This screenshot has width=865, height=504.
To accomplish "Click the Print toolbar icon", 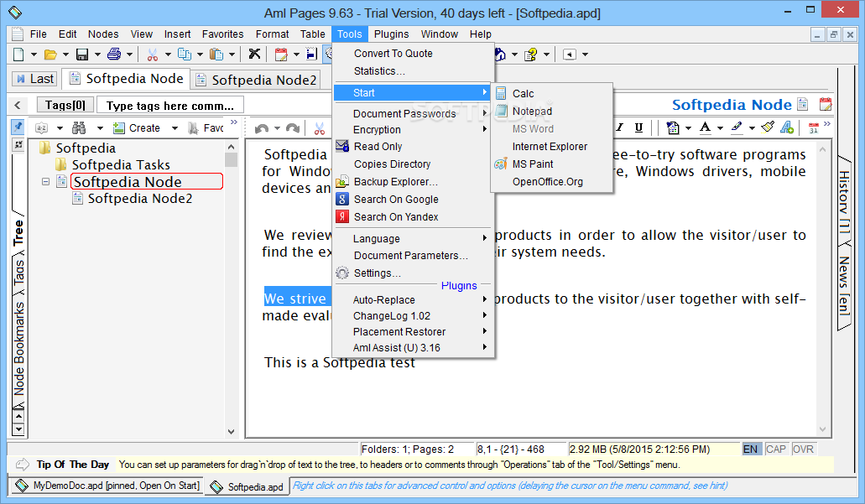I will pyautogui.click(x=114, y=54).
